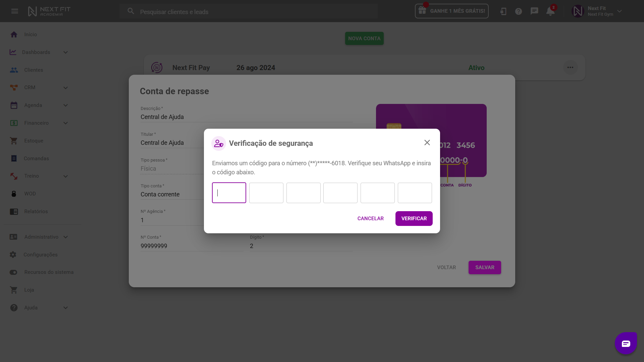The image size is (644, 362).
Task: Close the Verificação de segurança dialog
Action: pyautogui.click(x=427, y=142)
